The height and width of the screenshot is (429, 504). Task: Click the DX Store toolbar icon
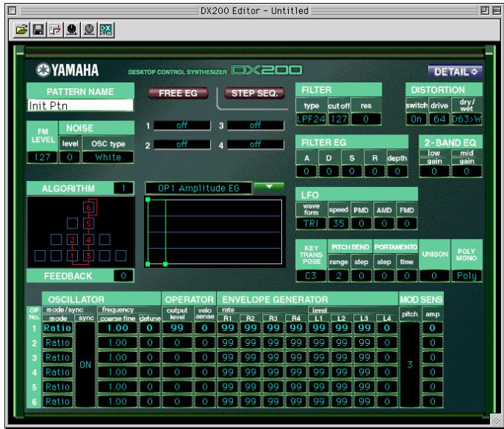pyautogui.click(x=106, y=30)
